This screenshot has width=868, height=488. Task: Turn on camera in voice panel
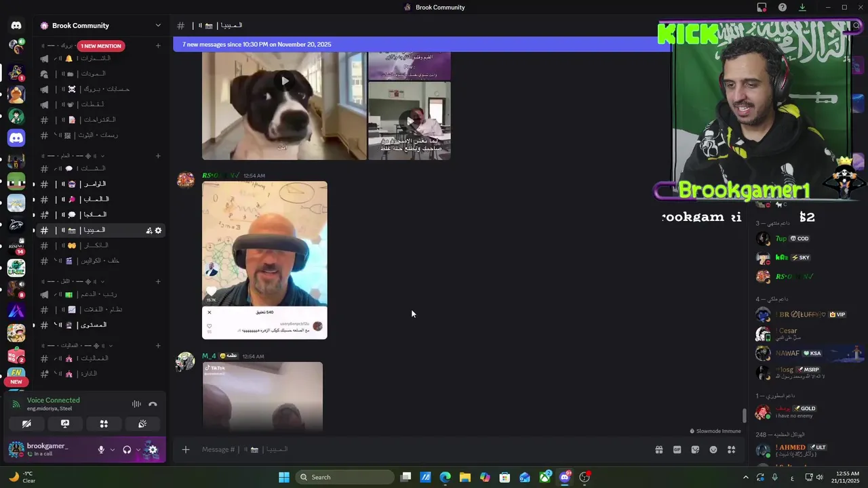(26, 424)
